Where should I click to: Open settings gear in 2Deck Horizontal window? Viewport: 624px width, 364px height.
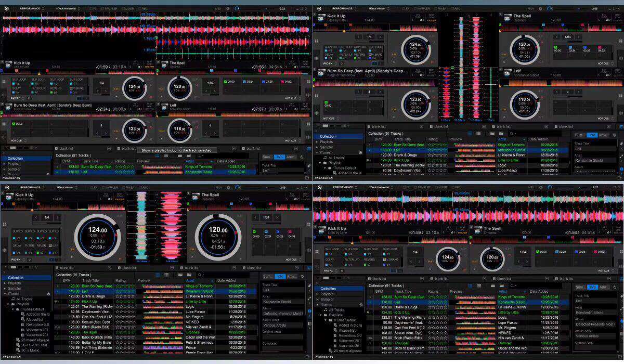(540, 187)
